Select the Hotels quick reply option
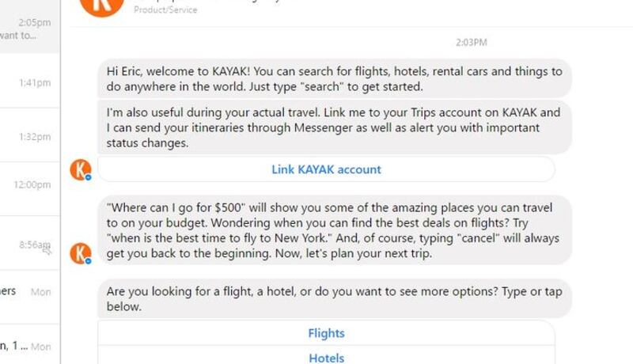Screen dimensions: 633x364 pos(326,358)
